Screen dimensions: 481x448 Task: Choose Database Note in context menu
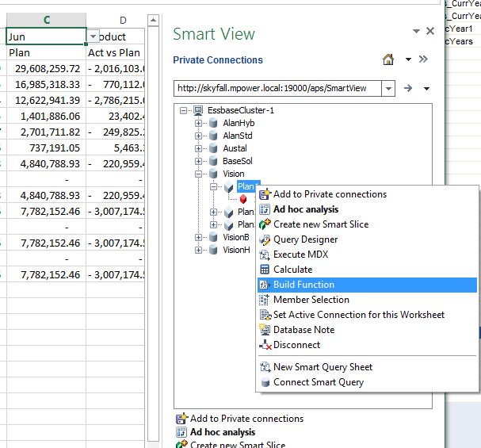[367, 330]
